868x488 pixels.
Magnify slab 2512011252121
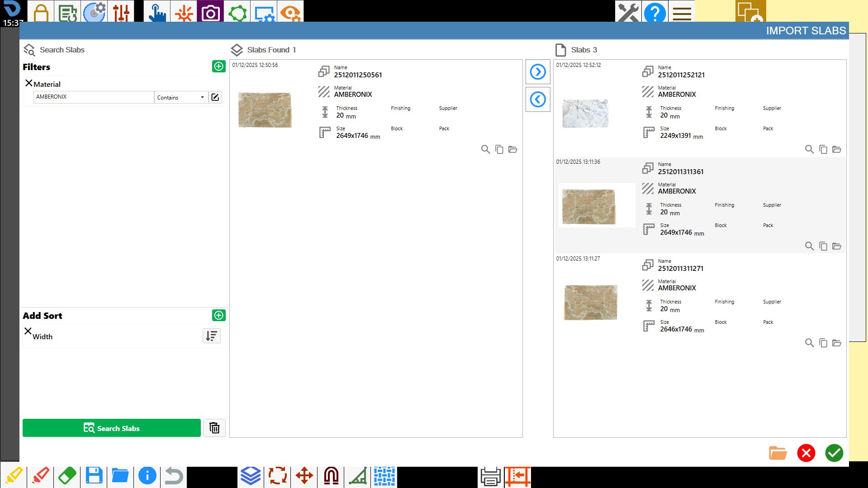coord(809,149)
